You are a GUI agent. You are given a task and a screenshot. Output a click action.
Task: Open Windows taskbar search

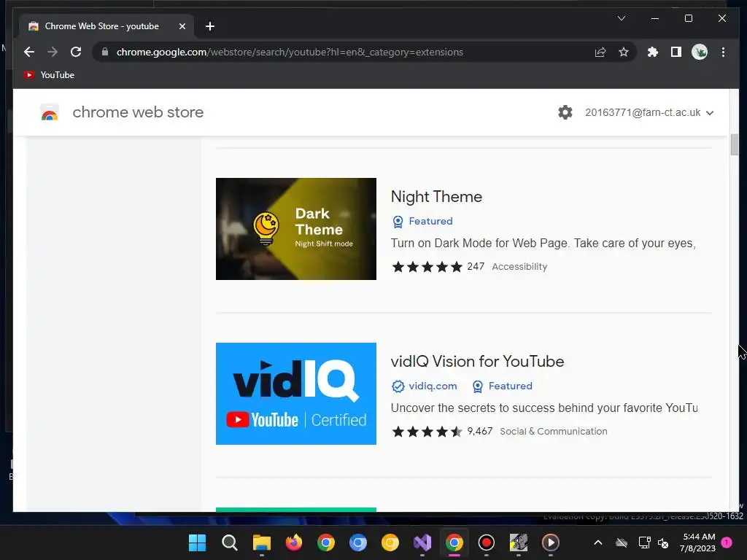[230, 542]
